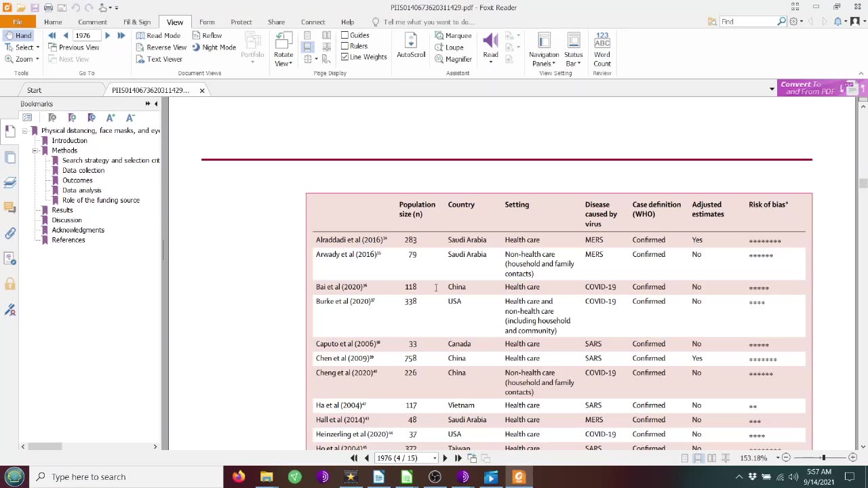Image resolution: width=868 pixels, height=488 pixels.
Task: Collapse the root bookmark tree node
Action: click(24, 131)
